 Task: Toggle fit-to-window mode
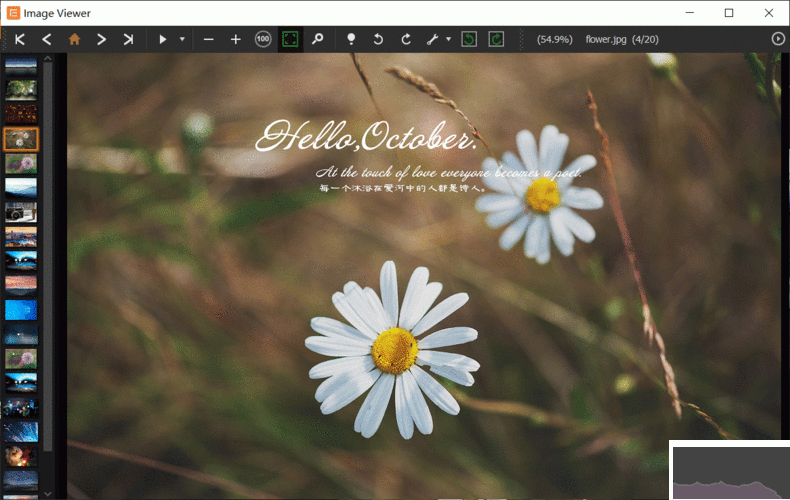click(290, 39)
